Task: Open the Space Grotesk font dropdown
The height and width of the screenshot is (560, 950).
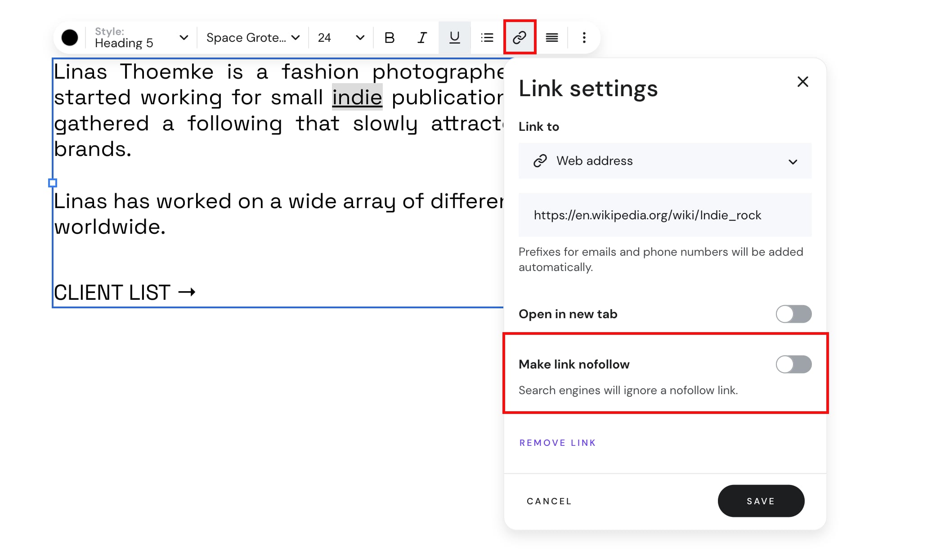Action: [253, 38]
